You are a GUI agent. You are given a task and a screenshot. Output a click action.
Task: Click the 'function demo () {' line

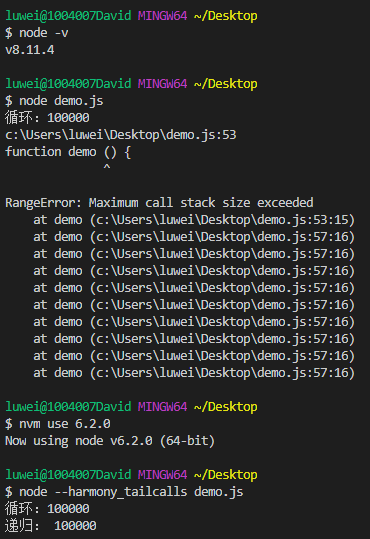point(68,152)
